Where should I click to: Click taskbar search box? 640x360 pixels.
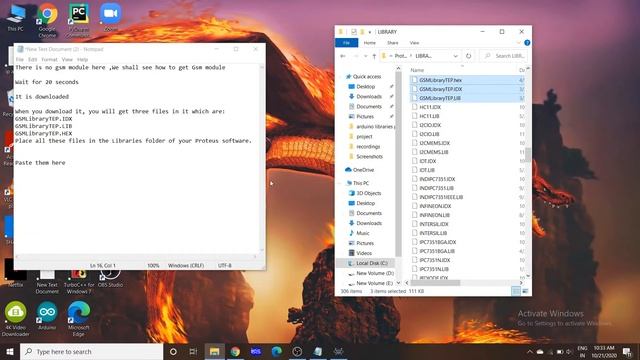click(91, 351)
